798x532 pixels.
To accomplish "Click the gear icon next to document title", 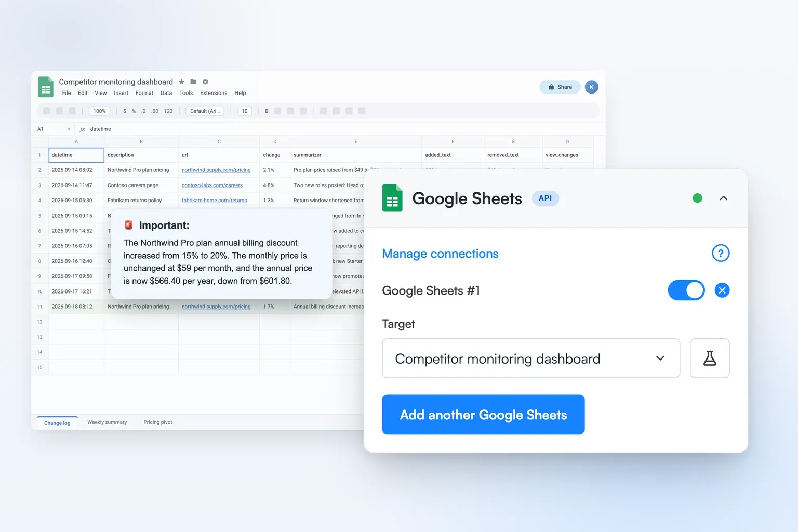I will (x=205, y=82).
